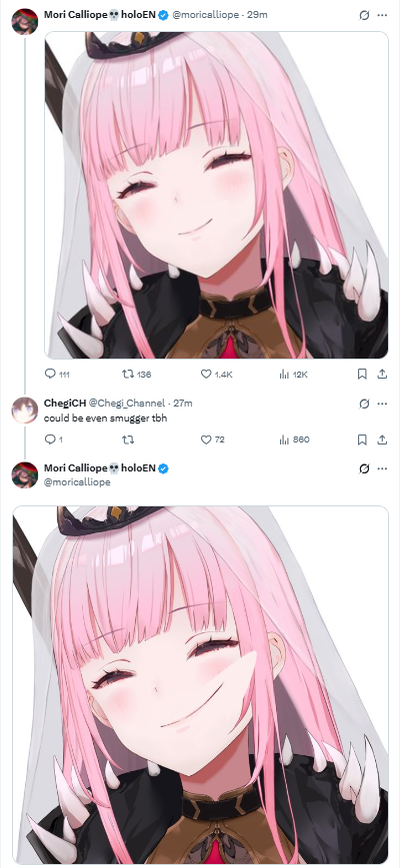
Task: Repost ChegiCH's smugger reply
Action: 128,439
